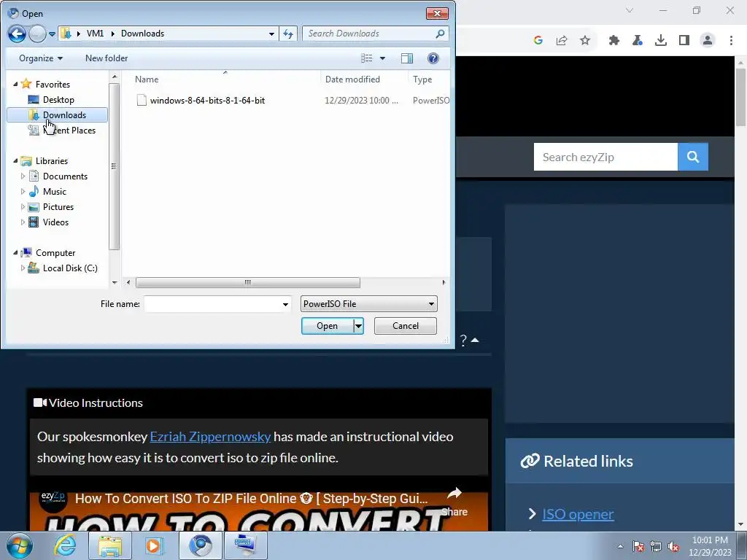Open Chrome's Downloads tray icon
The height and width of the screenshot is (560, 747).
[x=661, y=41]
